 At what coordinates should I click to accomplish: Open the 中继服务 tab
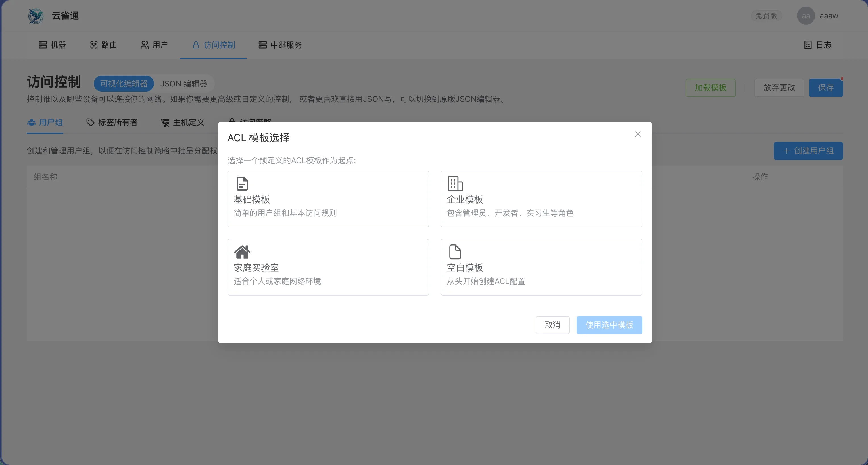click(280, 45)
